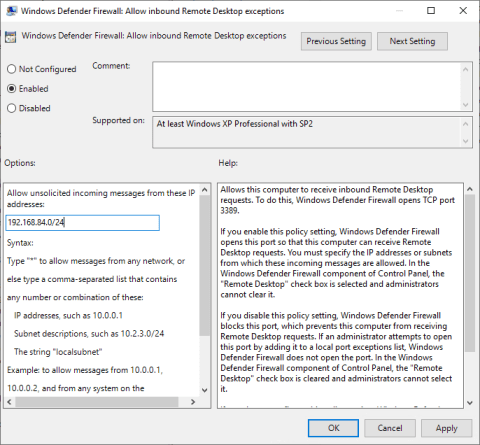
Task: Maximize the dialog window
Action: (x=431, y=11)
